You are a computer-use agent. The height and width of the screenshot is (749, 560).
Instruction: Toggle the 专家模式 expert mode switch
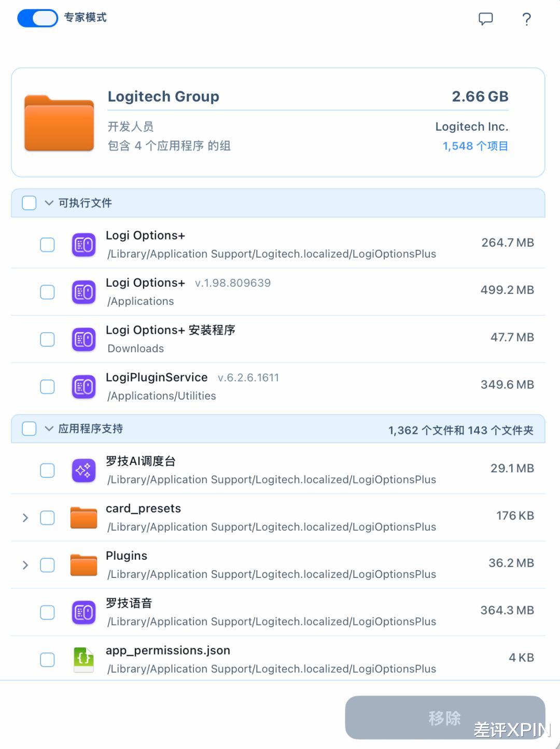point(37,18)
